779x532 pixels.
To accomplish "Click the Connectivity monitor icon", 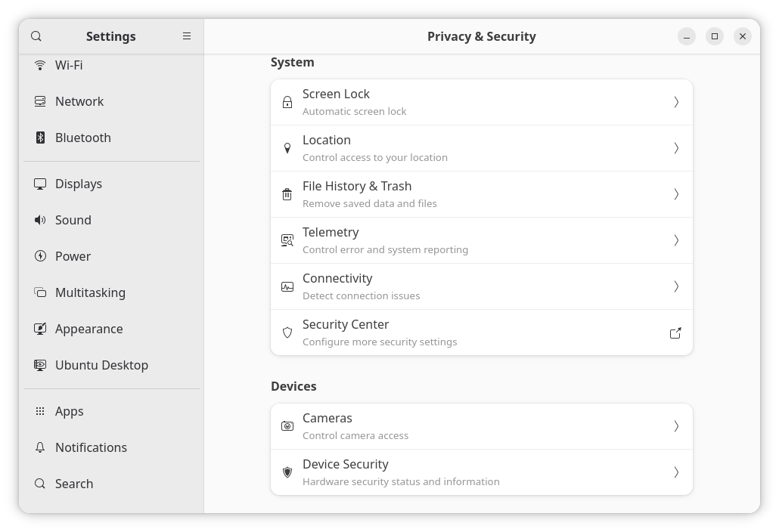I will tap(287, 286).
